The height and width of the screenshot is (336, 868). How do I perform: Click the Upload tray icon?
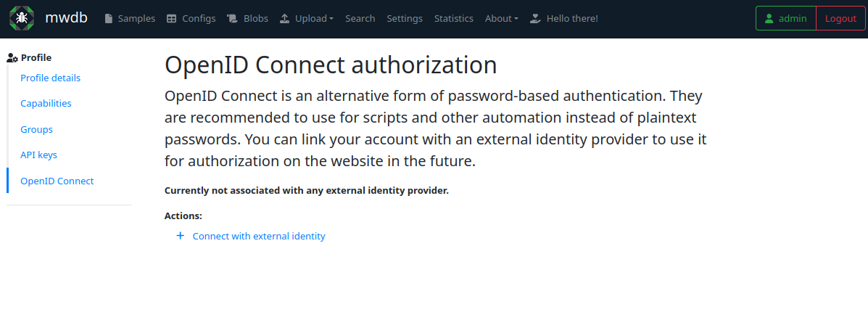pos(284,18)
